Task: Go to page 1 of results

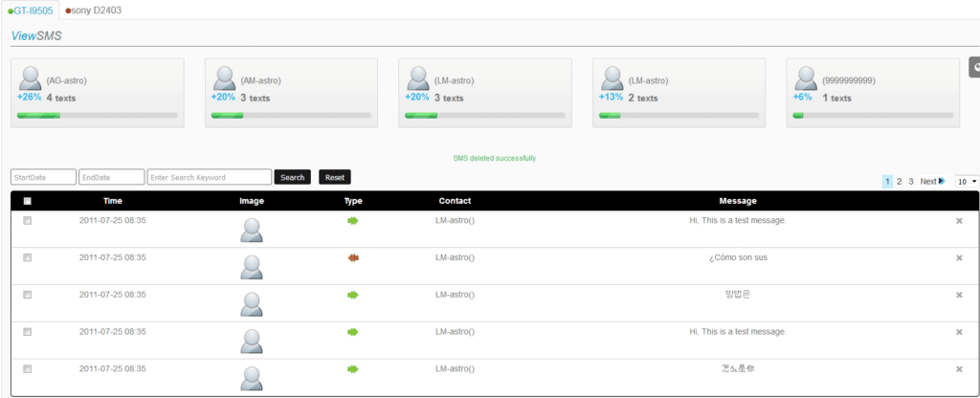Action: point(887,181)
